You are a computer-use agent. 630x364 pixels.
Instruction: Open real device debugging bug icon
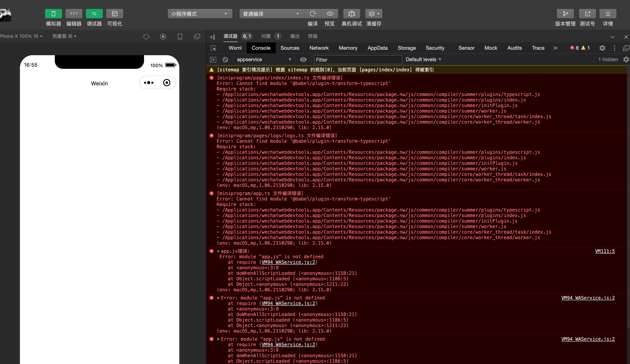[x=352, y=14]
